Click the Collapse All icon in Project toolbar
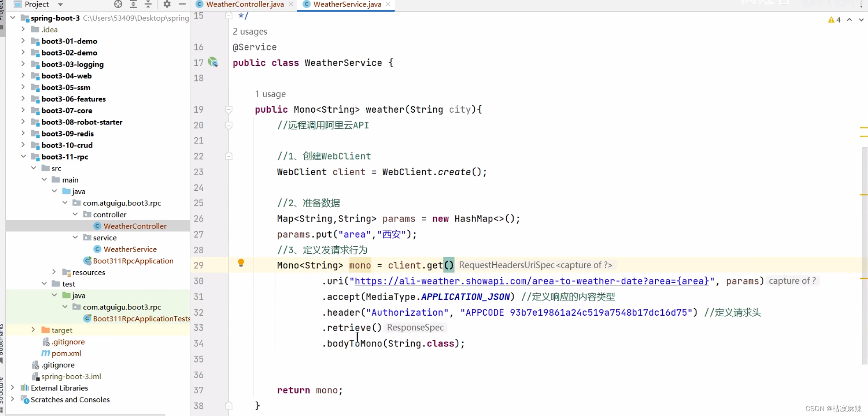This screenshot has height=416, width=868. pos(148,5)
